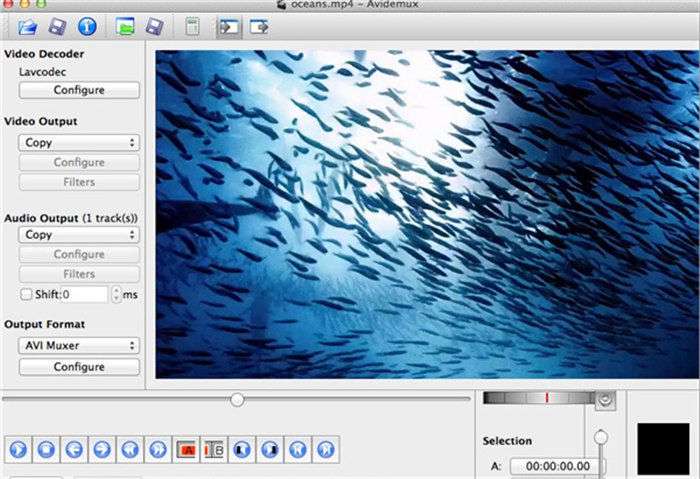Click Filters under Audio Output
This screenshot has width=700, height=479.
[79, 274]
